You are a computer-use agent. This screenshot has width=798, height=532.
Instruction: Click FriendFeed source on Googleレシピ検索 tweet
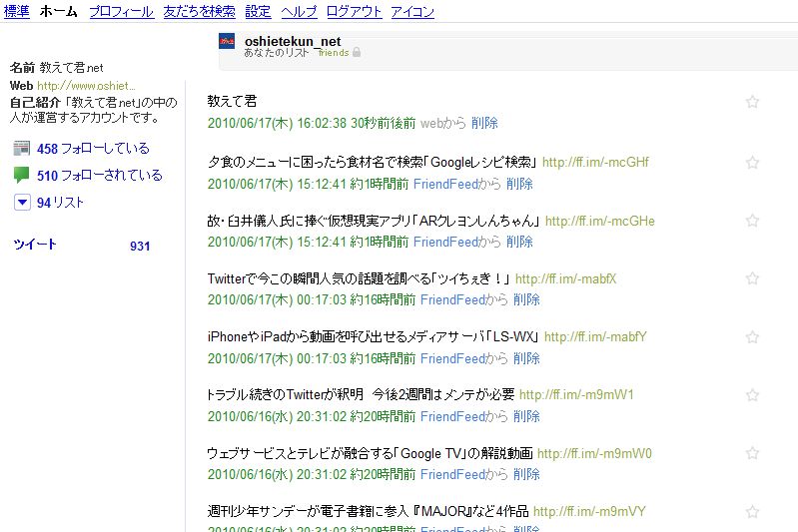pyautogui.click(x=445, y=184)
